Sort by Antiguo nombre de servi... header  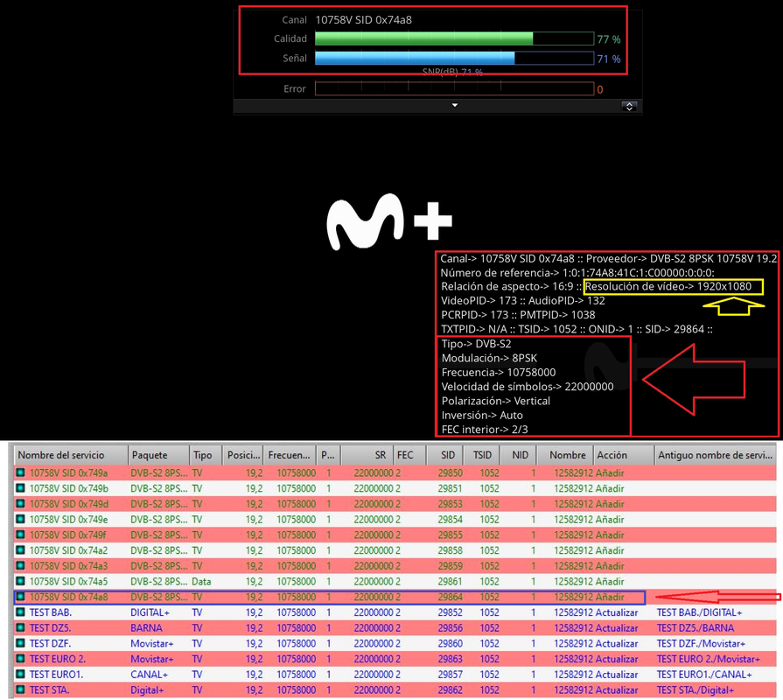pos(716,455)
